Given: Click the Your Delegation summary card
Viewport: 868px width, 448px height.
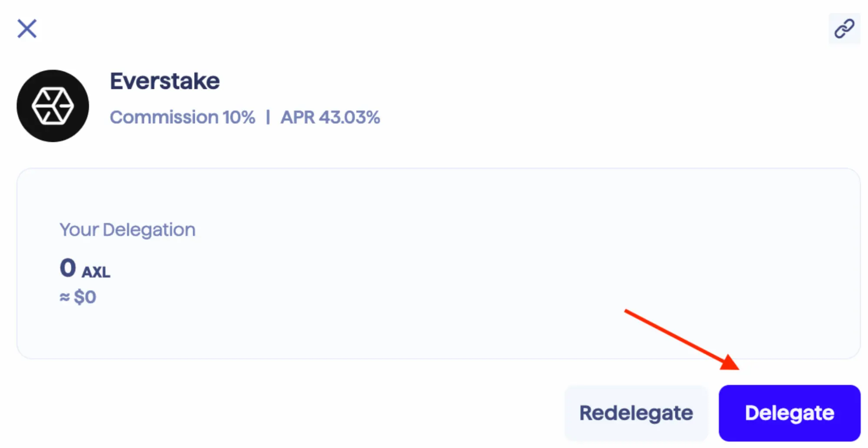Looking at the screenshot, I should pos(434,260).
